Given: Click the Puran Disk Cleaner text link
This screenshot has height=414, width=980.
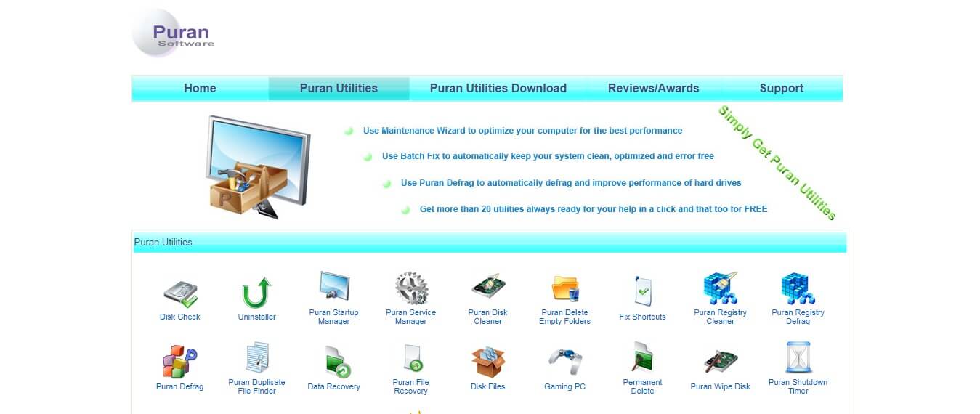Looking at the screenshot, I should (488, 317).
